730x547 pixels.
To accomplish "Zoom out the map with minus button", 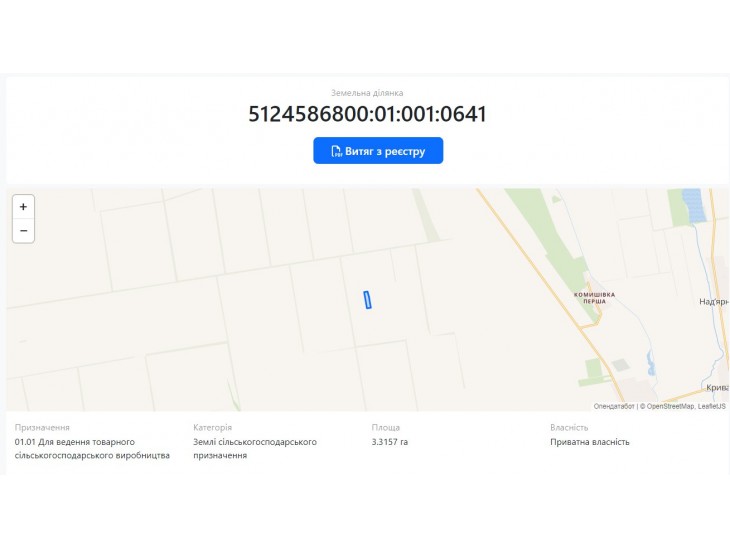I will tap(23, 231).
